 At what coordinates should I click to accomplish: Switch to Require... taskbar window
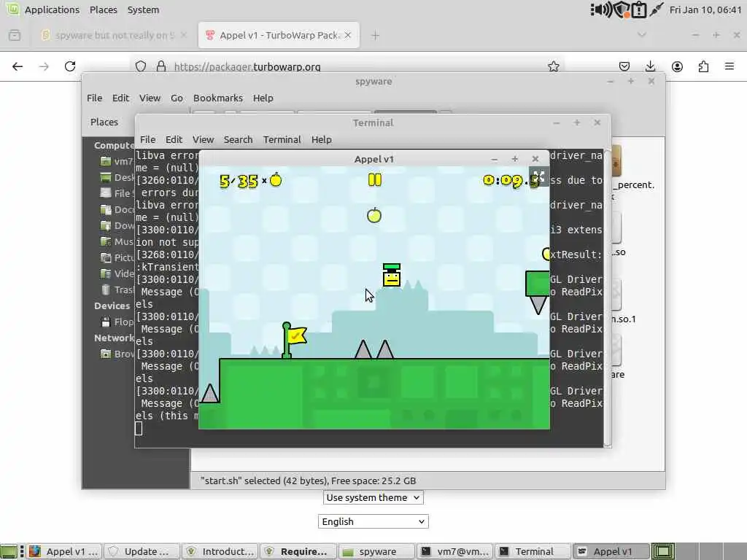(298, 551)
